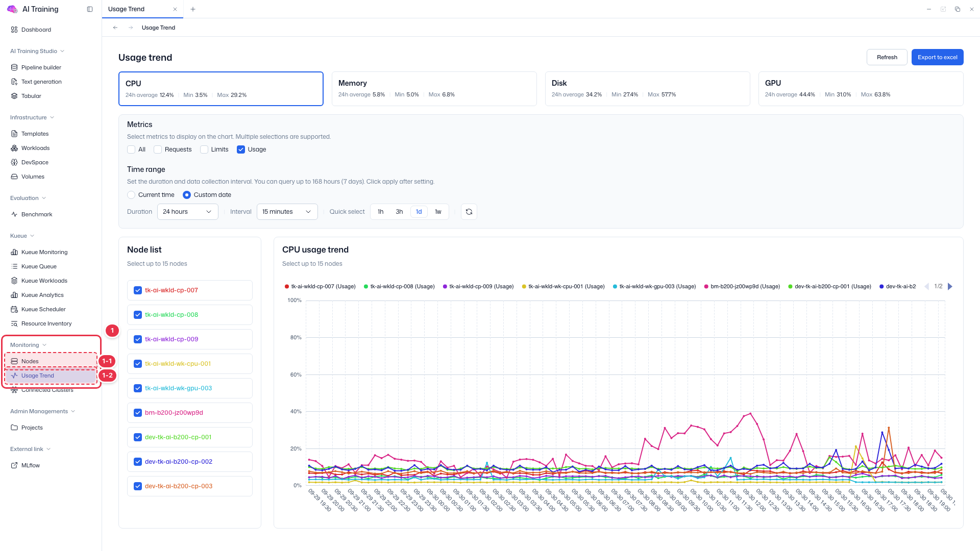Collapse sidebar with the panel toggle icon

tap(90, 9)
